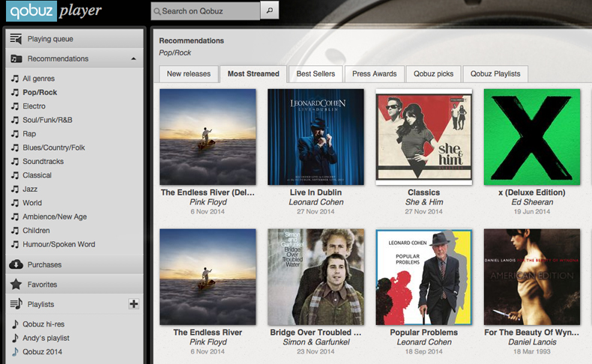Viewport: 592px width, 364px height.
Task: Click the Playlists music list icon
Action: [x=16, y=304]
